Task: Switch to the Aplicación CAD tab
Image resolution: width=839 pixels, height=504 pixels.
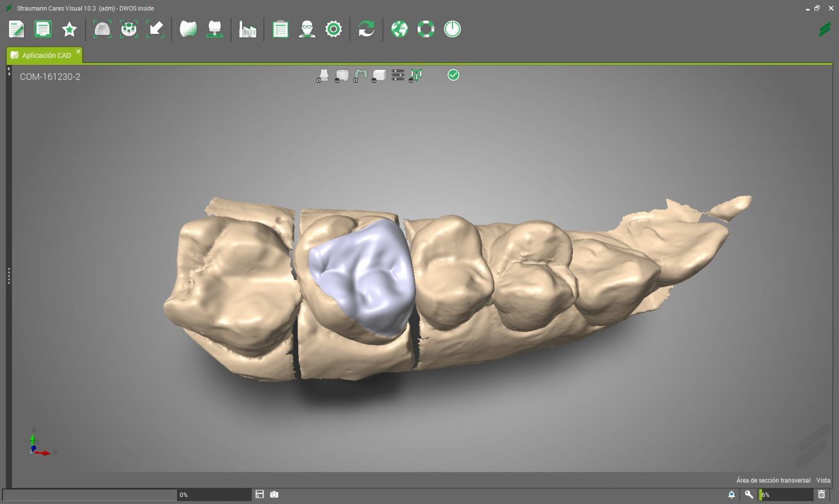Action: tap(45, 55)
